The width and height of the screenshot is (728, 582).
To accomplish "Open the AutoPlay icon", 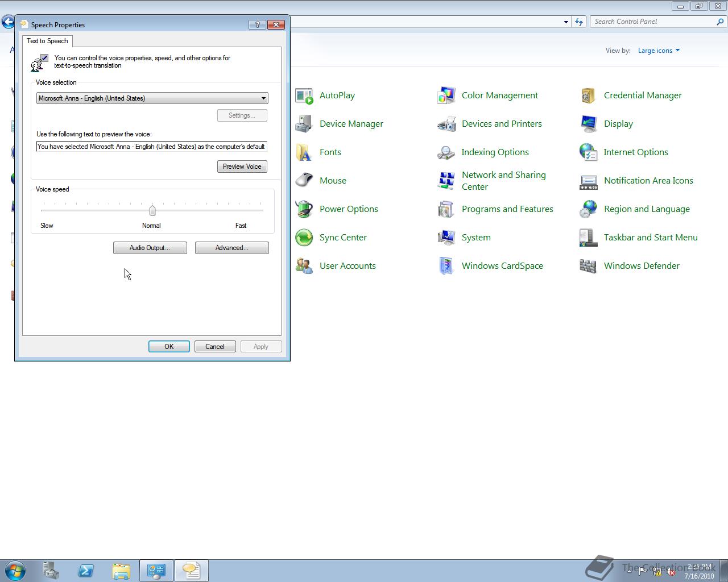I will pos(304,95).
